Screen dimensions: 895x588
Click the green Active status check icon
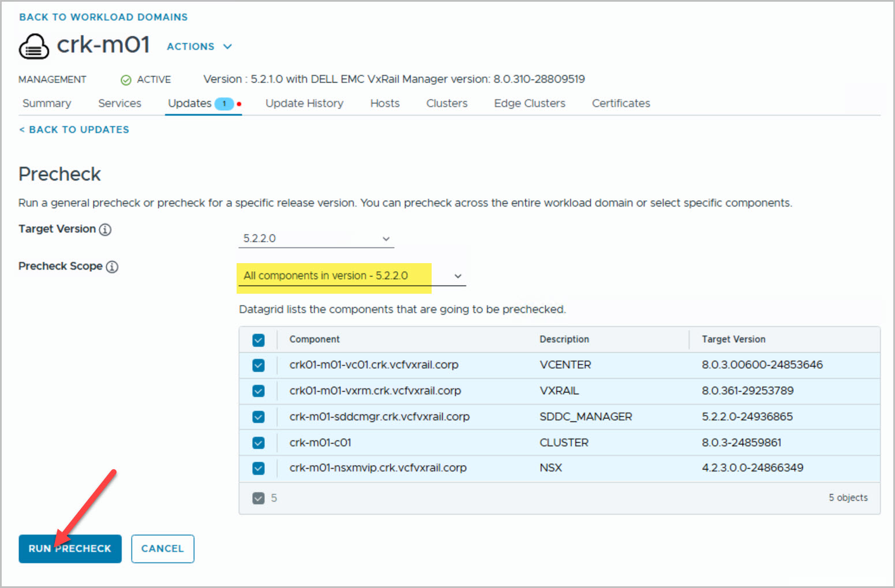pyautogui.click(x=126, y=80)
